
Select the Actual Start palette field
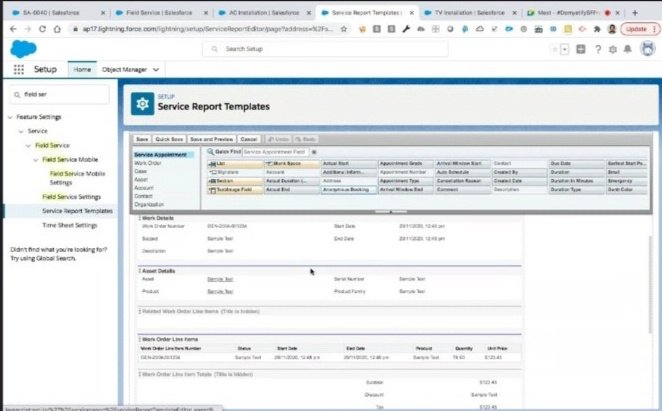[348, 163]
